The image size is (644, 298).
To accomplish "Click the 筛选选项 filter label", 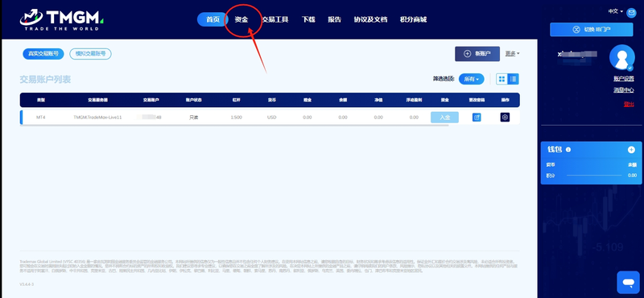I will [444, 79].
